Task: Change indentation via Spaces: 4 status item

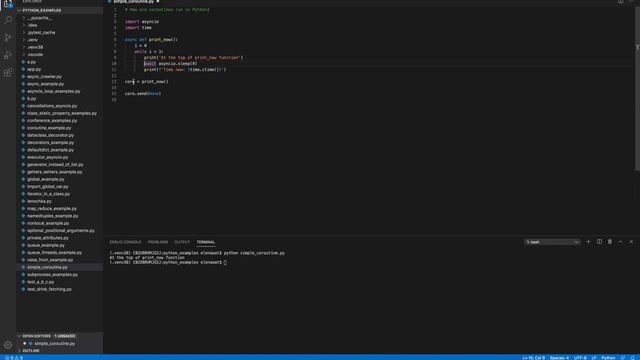Action: pyautogui.click(x=559, y=358)
